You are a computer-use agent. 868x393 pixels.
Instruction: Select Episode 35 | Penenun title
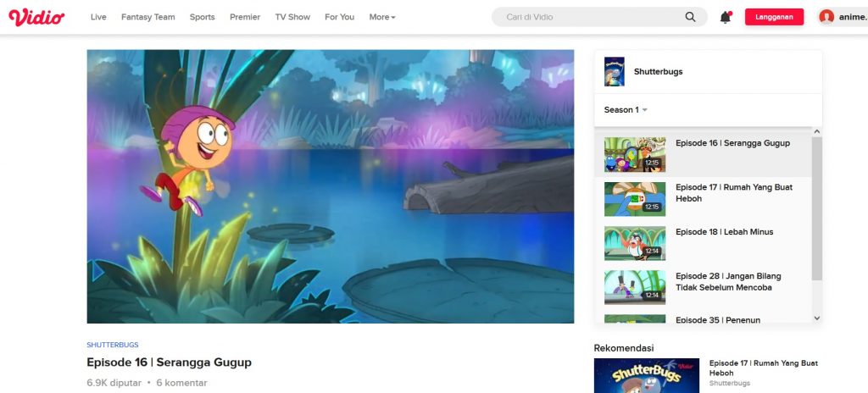click(x=717, y=319)
